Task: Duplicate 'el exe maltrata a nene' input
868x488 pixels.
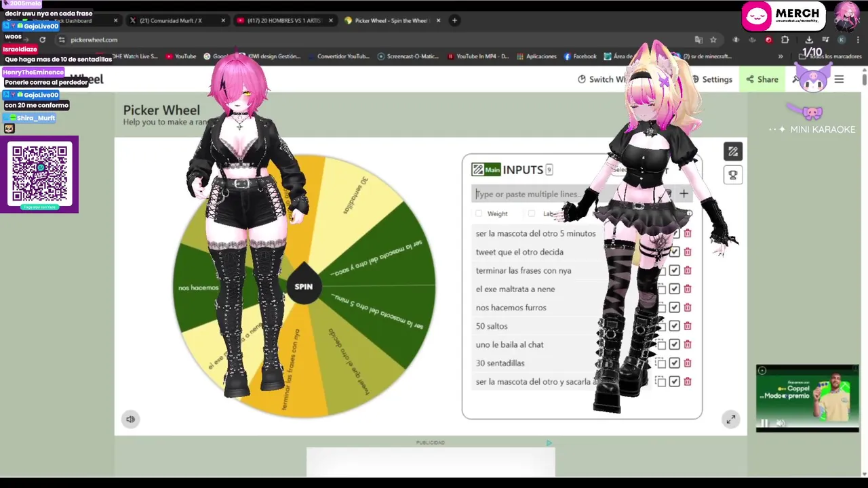Action: (x=660, y=289)
